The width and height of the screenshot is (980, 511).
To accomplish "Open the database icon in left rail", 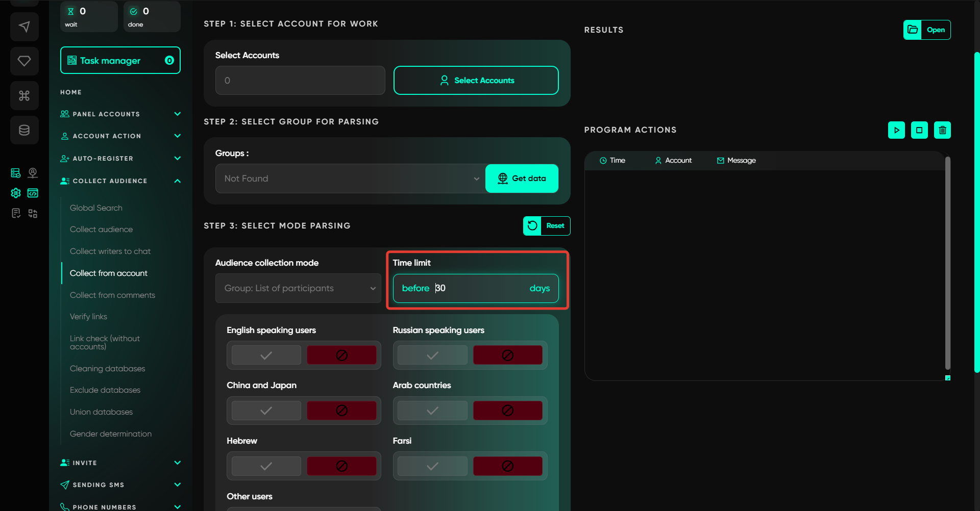I will pyautogui.click(x=24, y=130).
